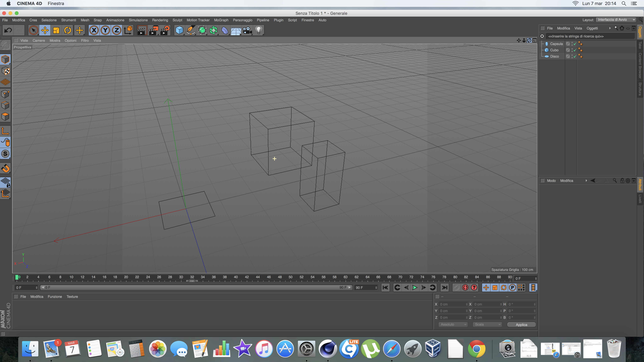Click the Camera object icon
Screen dimensions: 644x362
click(247, 30)
